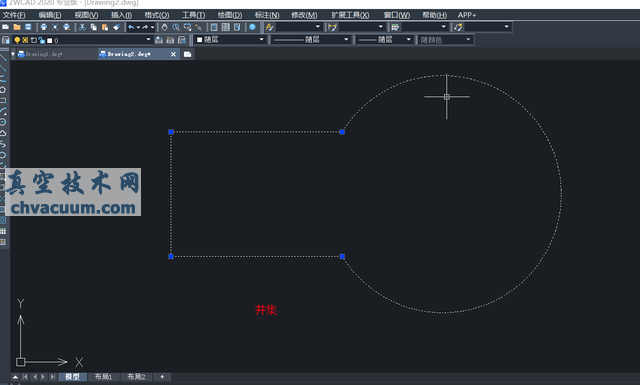Open the 视图(V) menu
This screenshot has height=385, width=640.
click(x=86, y=15)
